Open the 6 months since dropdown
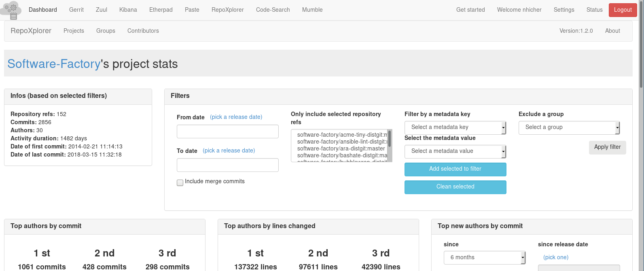The height and width of the screenshot is (271, 644). (x=484, y=258)
